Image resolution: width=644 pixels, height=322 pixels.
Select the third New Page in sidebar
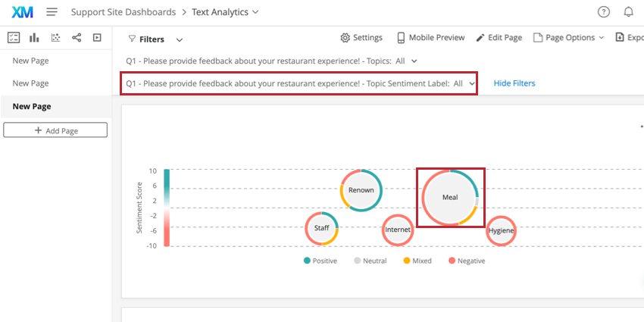(x=32, y=107)
